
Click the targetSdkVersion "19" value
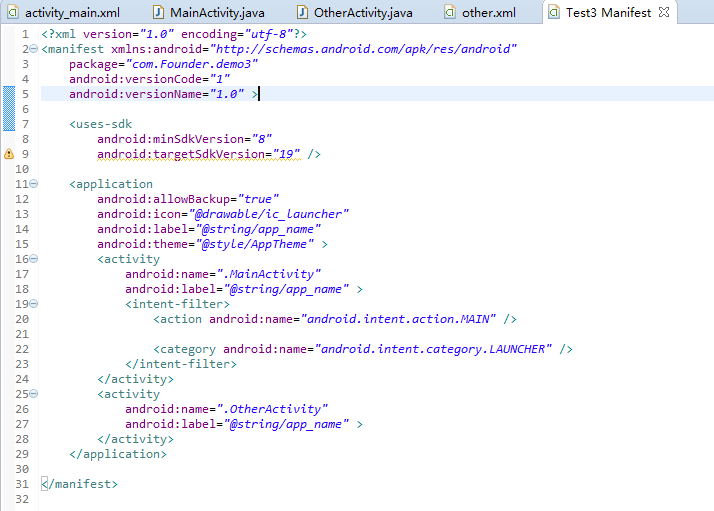click(x=289, y=154)
